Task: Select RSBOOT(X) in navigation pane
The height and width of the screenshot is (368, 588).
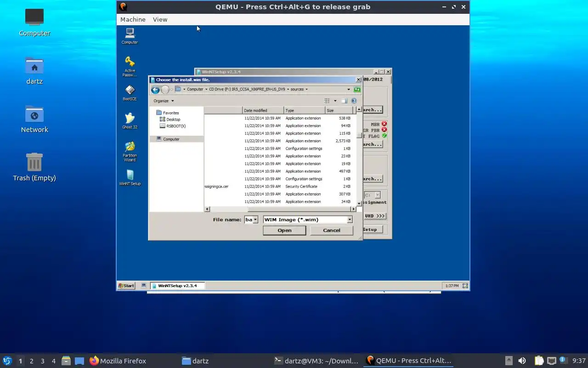Action: [175, 126]
